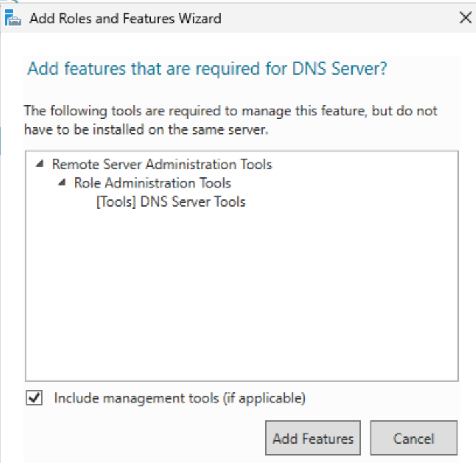
Task: Click the "The following tools are required" description line
Action: click(x=231, y=111)
